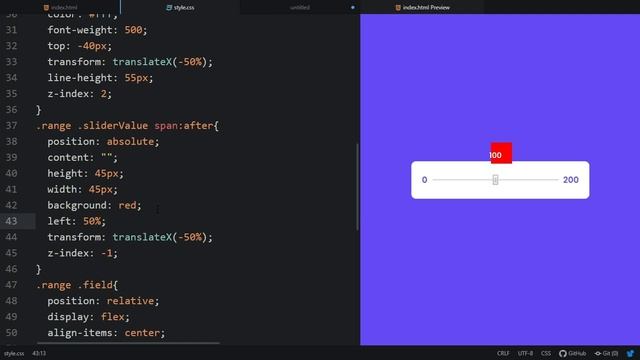Image resolution: width=640 pixels, height=360 pixels.
Task: Click the HTML file icon on the index.html tab
Action: 46,7
